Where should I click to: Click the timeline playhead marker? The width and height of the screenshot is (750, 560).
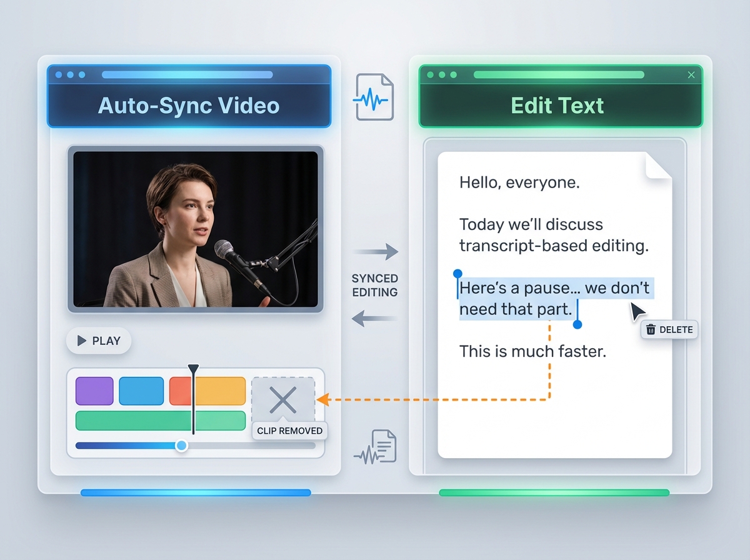tap(194, 369)
